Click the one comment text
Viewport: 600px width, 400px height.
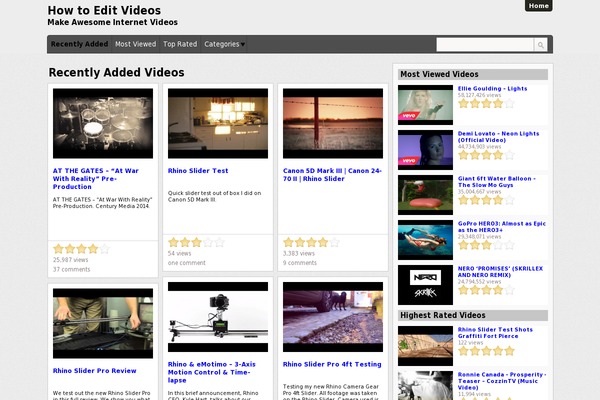187,263
